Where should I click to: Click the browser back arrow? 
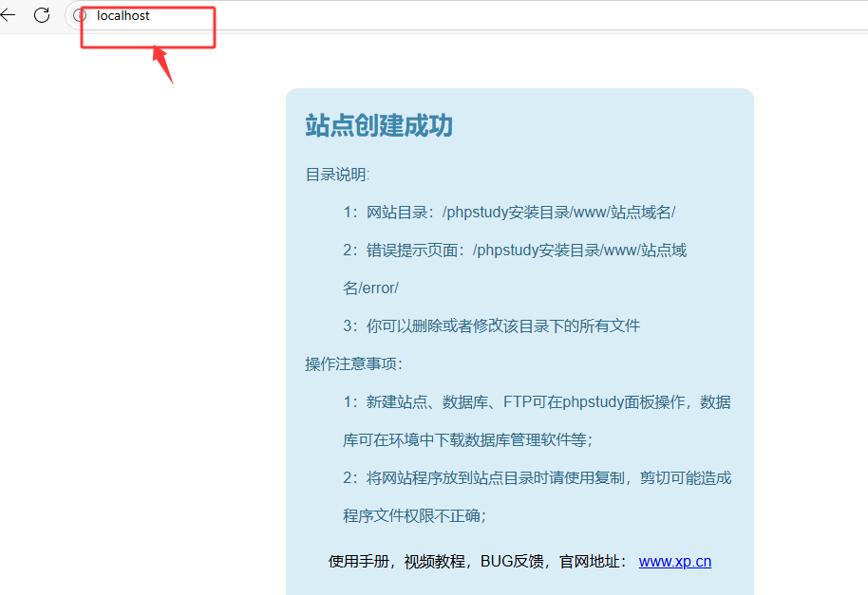(8, 15)
